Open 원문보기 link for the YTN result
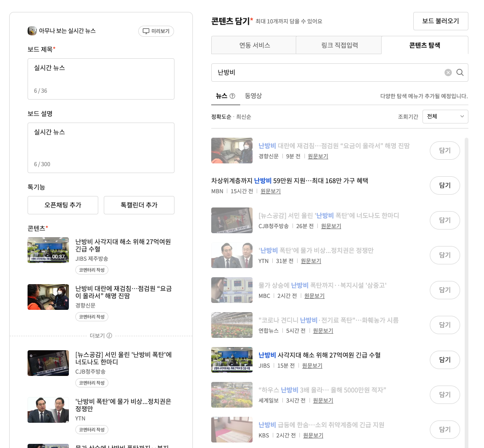 (311, 261)
